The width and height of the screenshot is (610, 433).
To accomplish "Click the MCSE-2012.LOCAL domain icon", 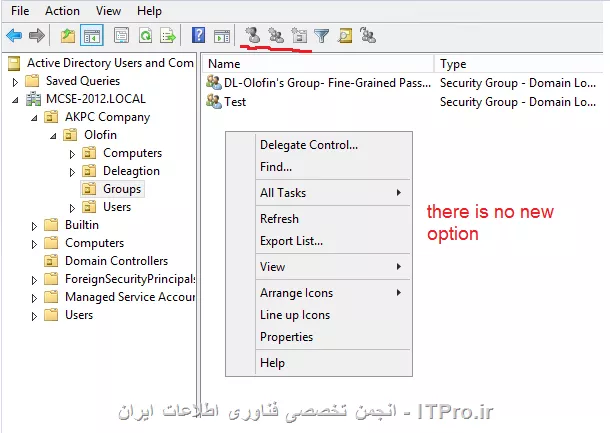I will [33, 99].
